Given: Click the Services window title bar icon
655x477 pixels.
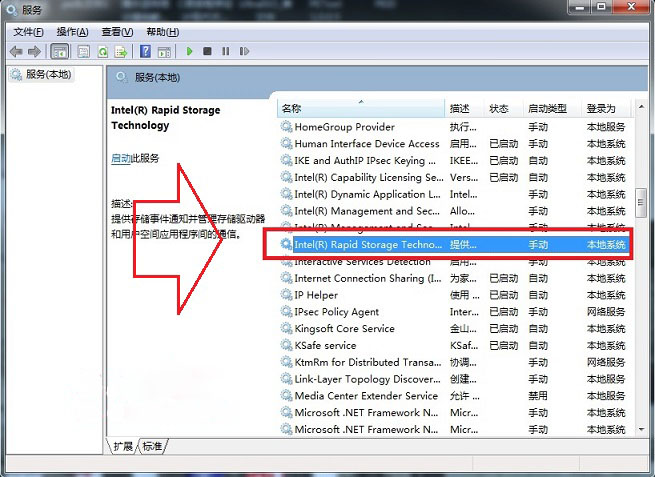Looking at the screenshot, I should coord(12,9).
